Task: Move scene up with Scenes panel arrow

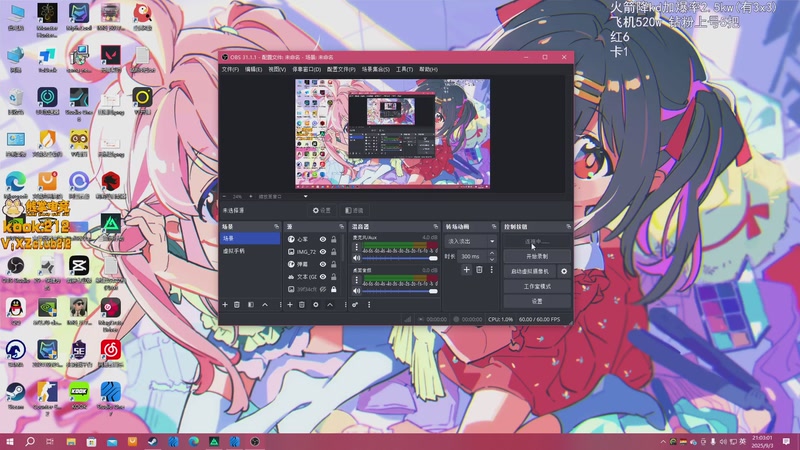Action: (x=265, y=305)
